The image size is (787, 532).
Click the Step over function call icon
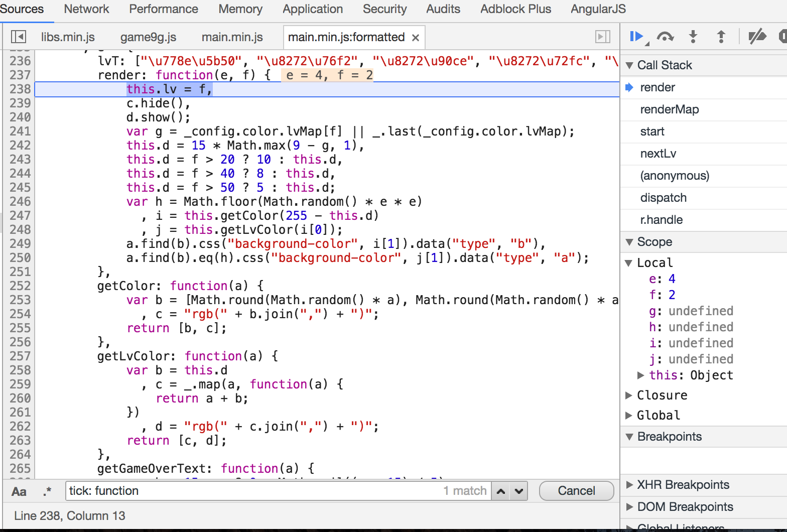[x=665, y=37]
